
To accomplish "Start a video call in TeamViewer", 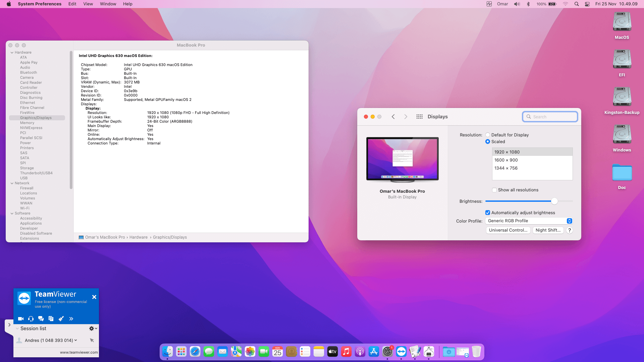I will 21,318.
